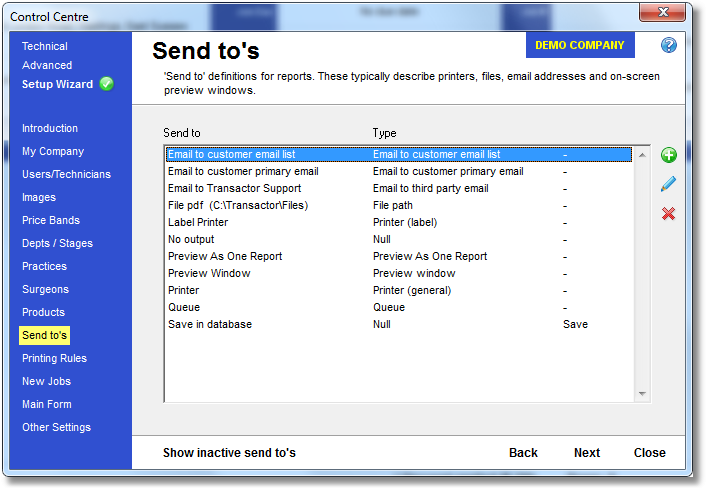
Task: Select the 'Email to customer email list' row
Action: click(399, 154)
